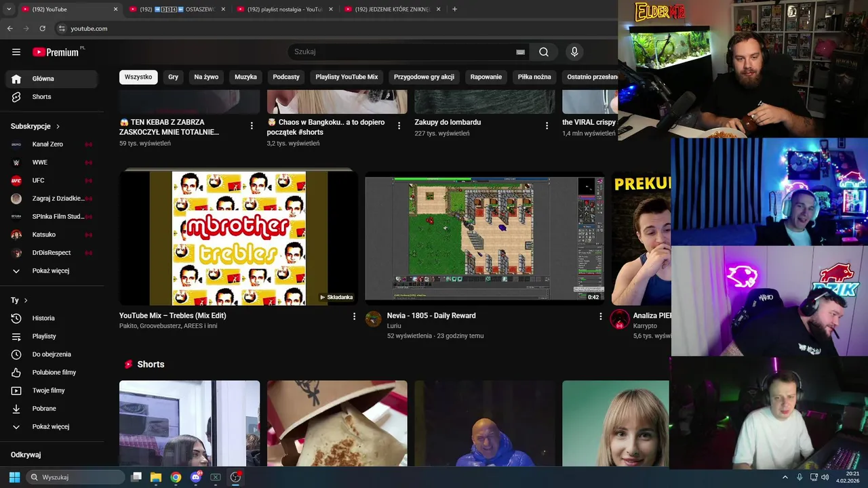This screenshot has height=488, width=868.
Task: Open Windows Start menu
Action: [x=14, y=477]
